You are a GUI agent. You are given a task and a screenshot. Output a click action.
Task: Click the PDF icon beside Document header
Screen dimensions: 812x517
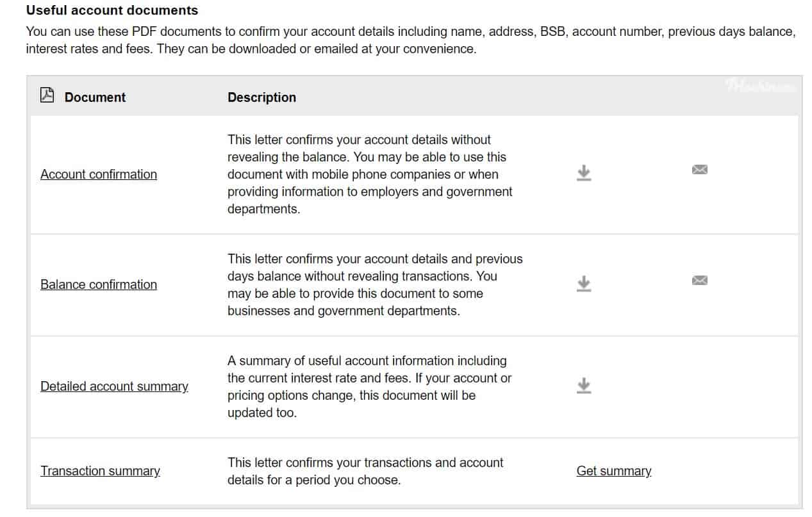pyautogui.click(x=47, y=95)
